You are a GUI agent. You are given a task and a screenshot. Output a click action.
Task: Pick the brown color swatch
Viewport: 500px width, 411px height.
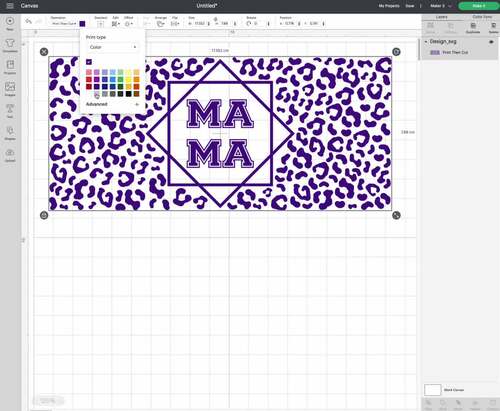point(136,94)
